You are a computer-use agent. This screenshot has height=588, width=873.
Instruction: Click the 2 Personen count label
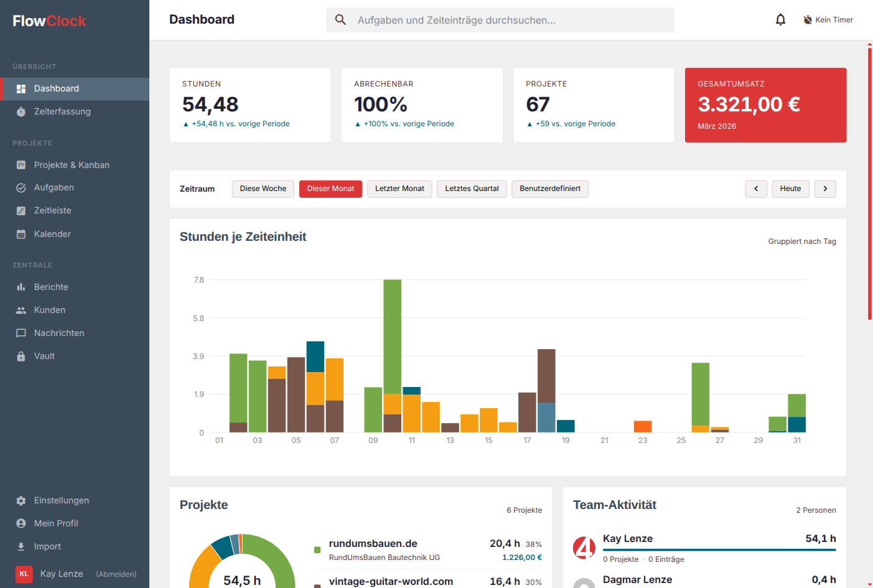pyautogui.click(x=816, y=510)
